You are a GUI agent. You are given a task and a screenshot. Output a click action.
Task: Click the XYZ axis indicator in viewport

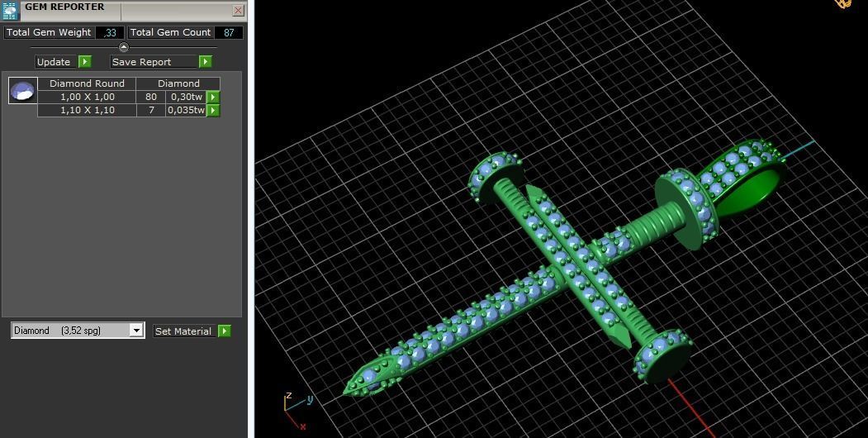pyautogui.click(x=299, y=410)
